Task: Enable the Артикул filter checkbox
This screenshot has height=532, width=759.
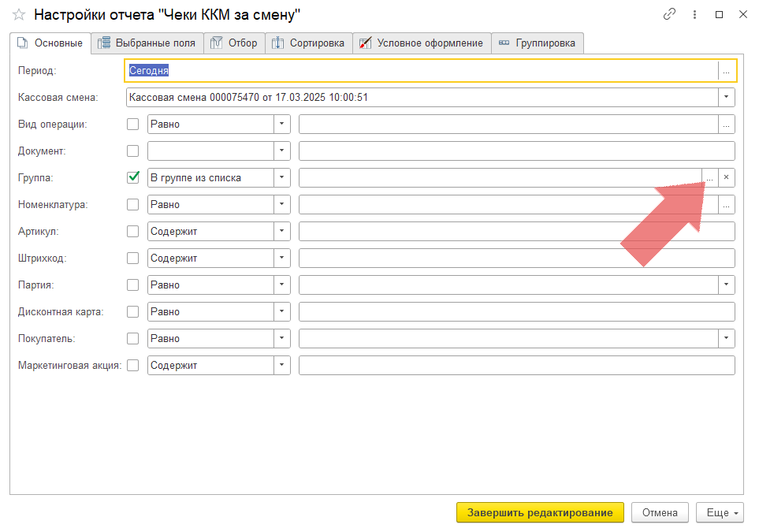Action: (133, 232)
